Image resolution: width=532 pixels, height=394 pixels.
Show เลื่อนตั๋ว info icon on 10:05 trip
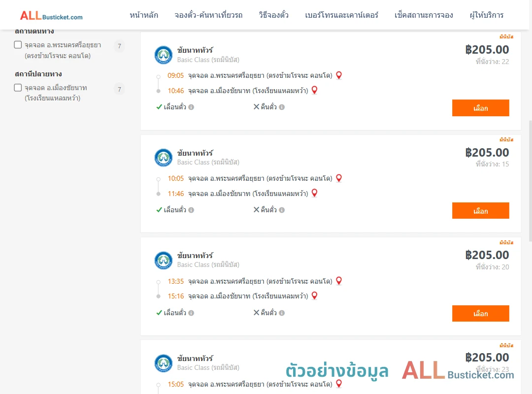(x=191, y=210)
